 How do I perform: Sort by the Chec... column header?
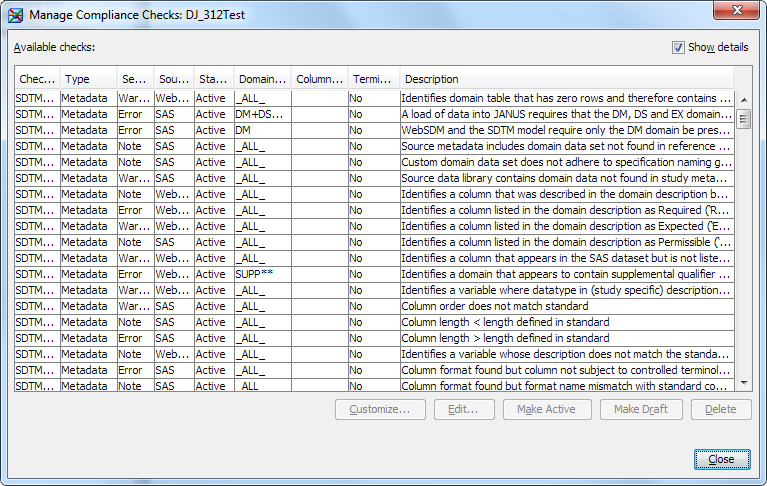point(37,79)
